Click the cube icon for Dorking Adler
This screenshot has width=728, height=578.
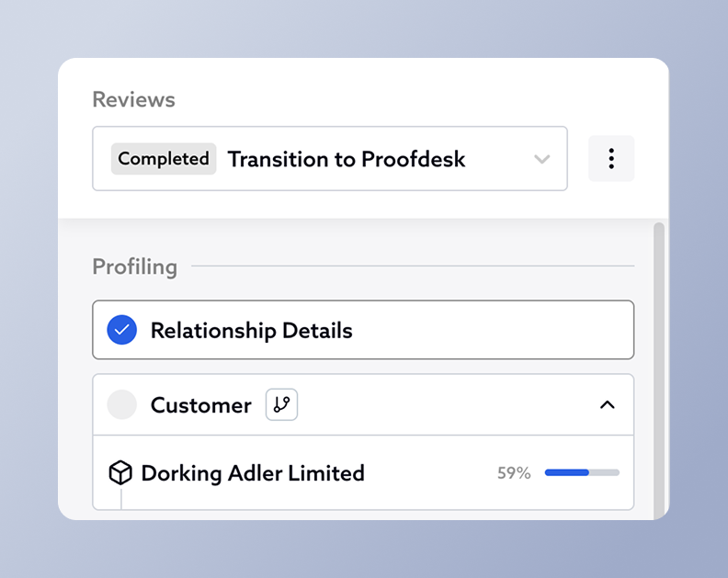click(x=120, y=473)
